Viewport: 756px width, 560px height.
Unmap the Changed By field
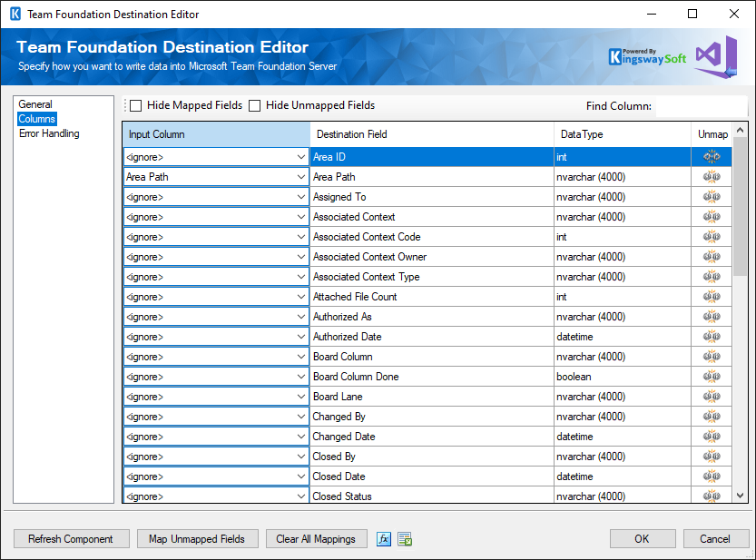tap(712, 417)
